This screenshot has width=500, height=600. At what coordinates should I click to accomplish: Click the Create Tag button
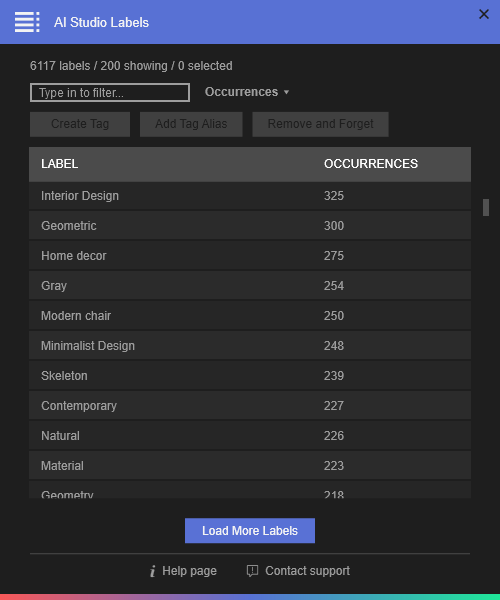(x=80, y=124)
